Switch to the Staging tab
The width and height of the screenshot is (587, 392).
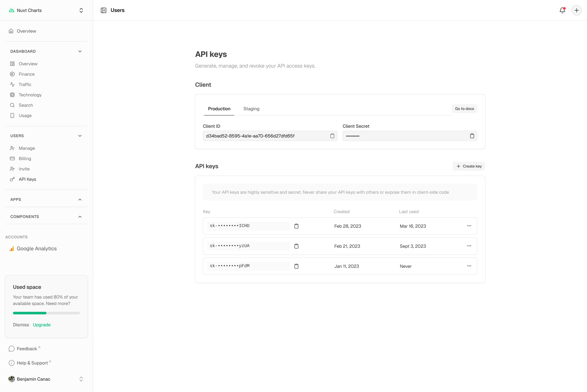(x=251, y=109)
